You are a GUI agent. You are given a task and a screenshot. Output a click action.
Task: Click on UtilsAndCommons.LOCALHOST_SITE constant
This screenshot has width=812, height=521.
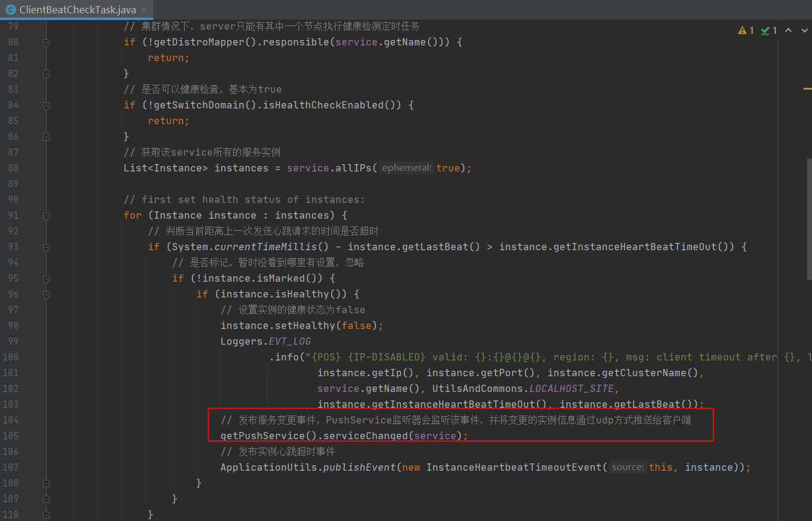coord(523,388)
